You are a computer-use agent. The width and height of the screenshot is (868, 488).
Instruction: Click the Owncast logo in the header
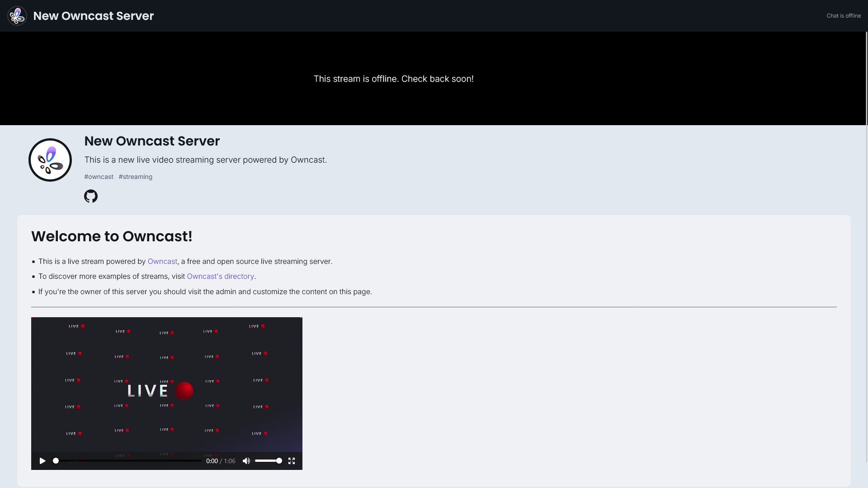point(17,16)
